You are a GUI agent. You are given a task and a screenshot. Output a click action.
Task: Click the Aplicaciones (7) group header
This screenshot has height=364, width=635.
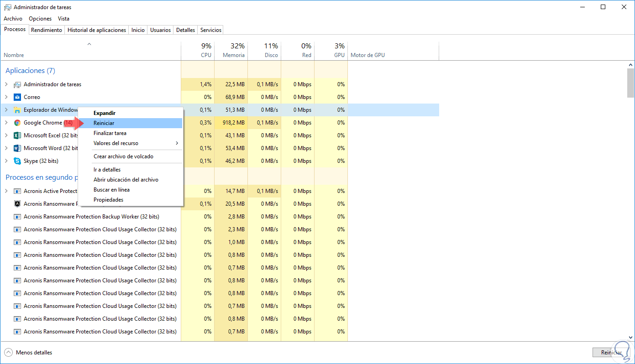click(30, 71)
